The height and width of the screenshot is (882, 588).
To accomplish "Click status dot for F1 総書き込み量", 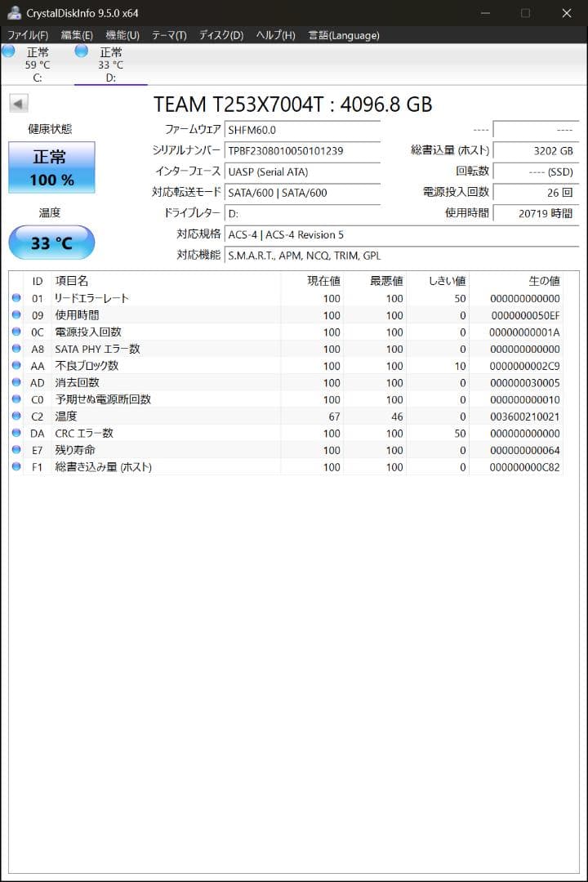I will 16,467.
